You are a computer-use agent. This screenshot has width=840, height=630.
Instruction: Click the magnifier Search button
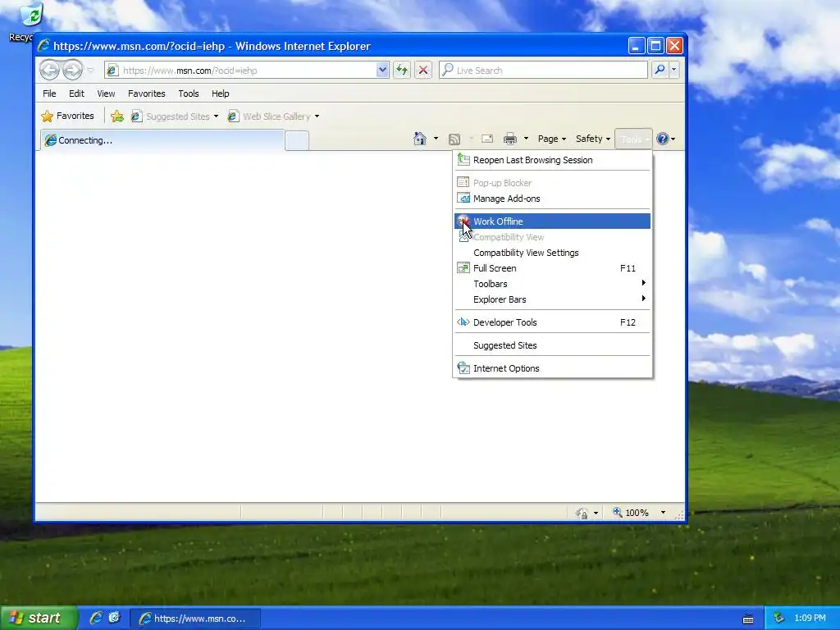660,71
